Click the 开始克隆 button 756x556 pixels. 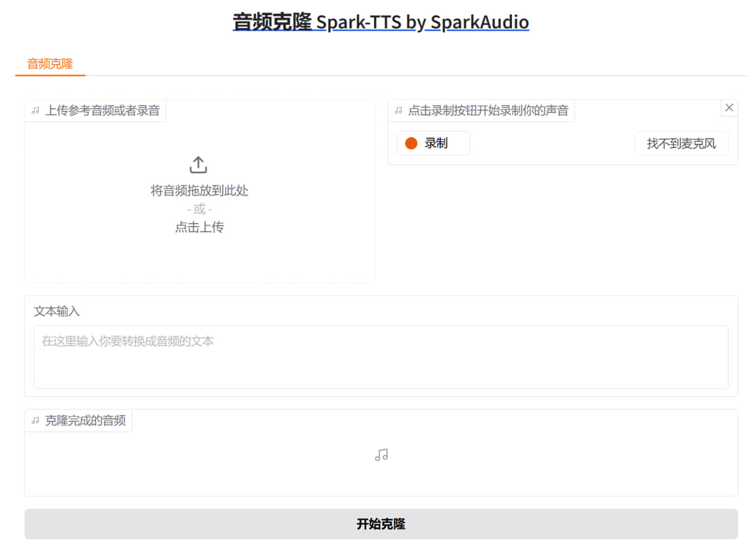[x=381, y=524]
